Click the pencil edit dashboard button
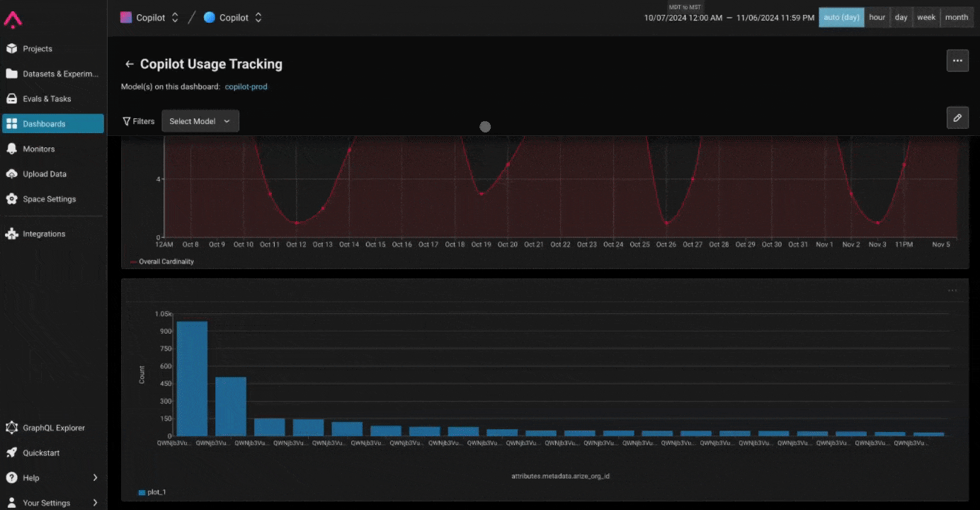The height and width of the screenshot is (510, 980). coord(957,118)
